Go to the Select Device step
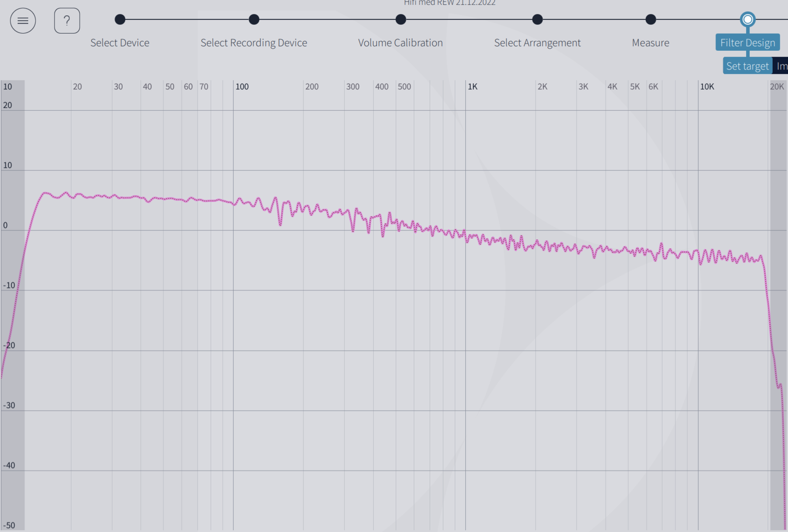Viewport: 788px width, 532px height. click(x=120, y=43)
